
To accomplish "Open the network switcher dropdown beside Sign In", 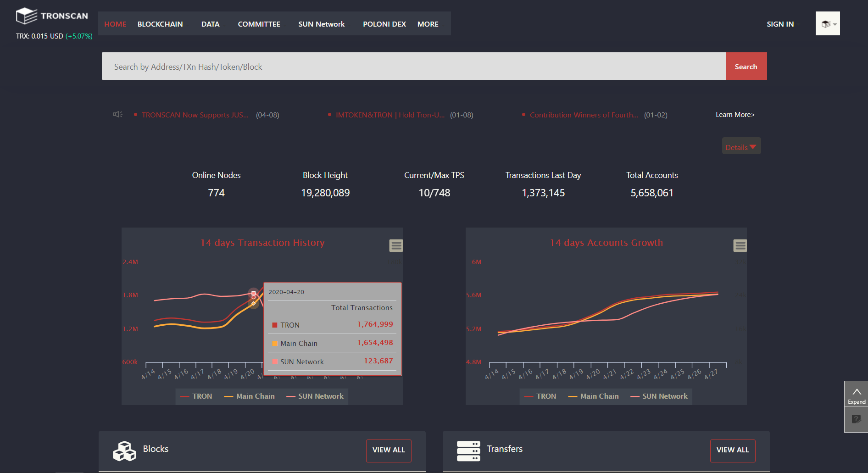I will pyautogui.click(x=828, y=24).
